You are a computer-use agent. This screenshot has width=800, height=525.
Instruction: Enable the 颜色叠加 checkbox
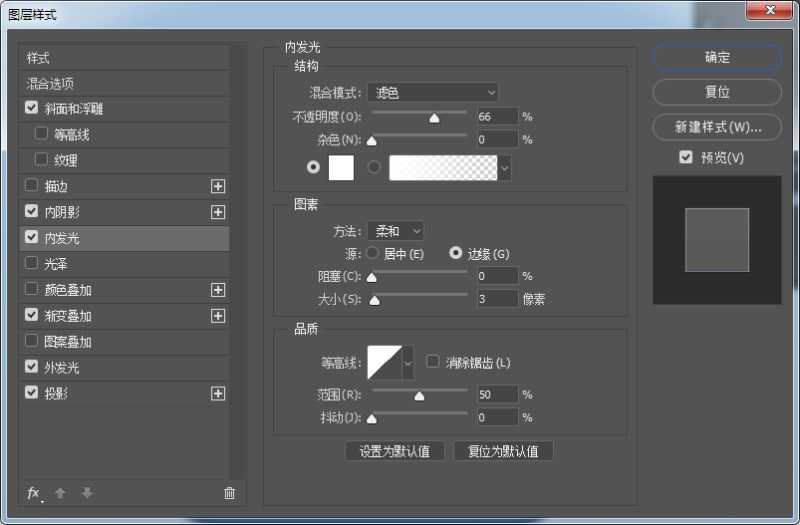[32, 289]
